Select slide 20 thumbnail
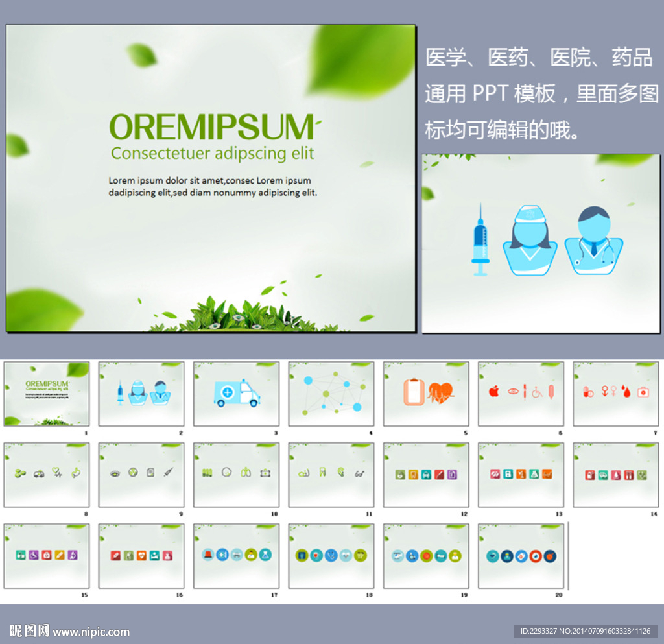 (x=521, y=556)
